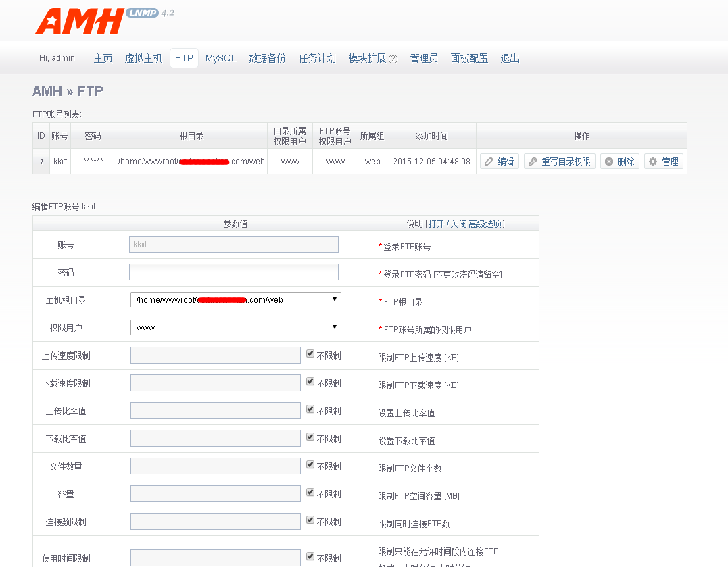Screen dimensions: 728x567
Task: Click 退出 to log out
Action: 510,59
